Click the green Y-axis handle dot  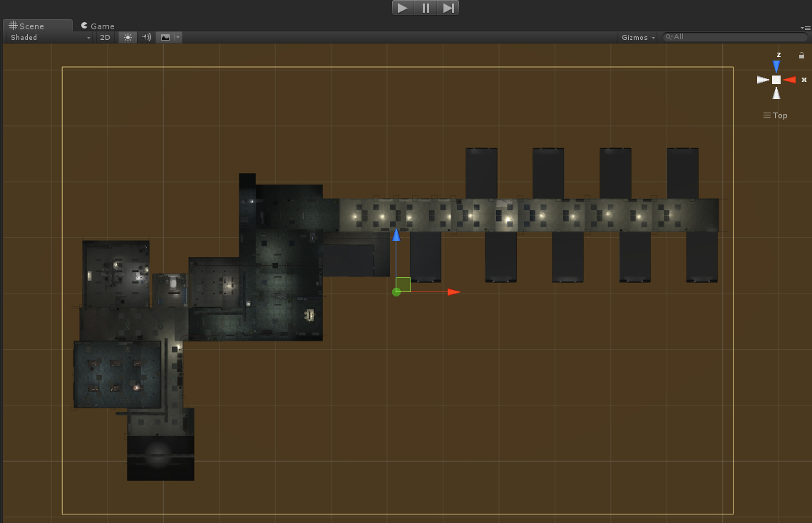click(396, 292)
